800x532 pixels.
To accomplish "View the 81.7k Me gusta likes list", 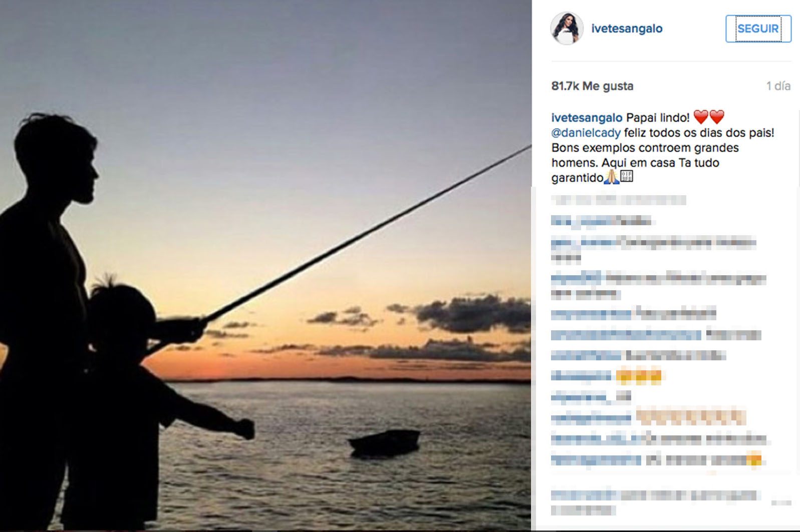I will pyautogui.click(x=592, y=86).
